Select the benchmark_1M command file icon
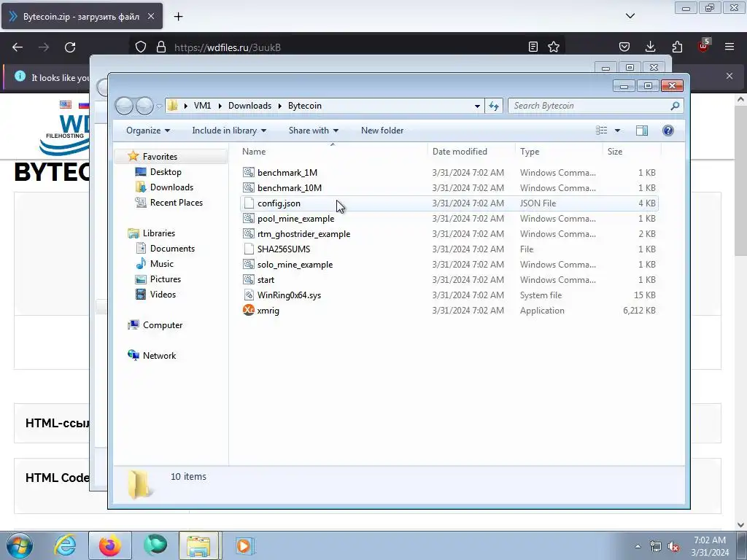This screenshot has width=747, height=560. [248, 172]
